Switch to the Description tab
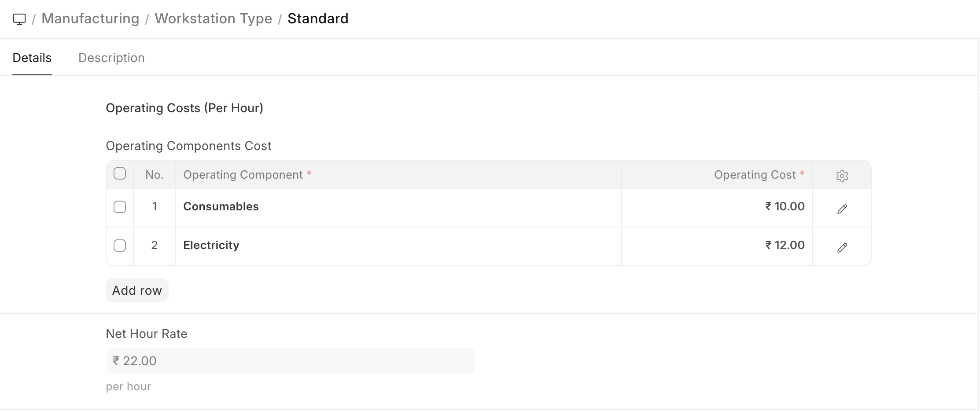 click(111, 58)
